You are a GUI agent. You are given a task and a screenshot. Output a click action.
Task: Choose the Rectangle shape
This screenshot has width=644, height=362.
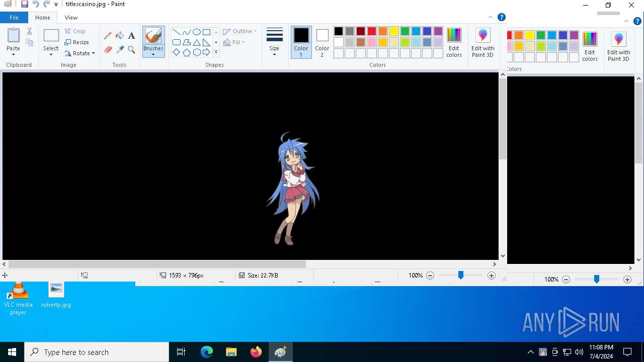click(x=206, y=32)
